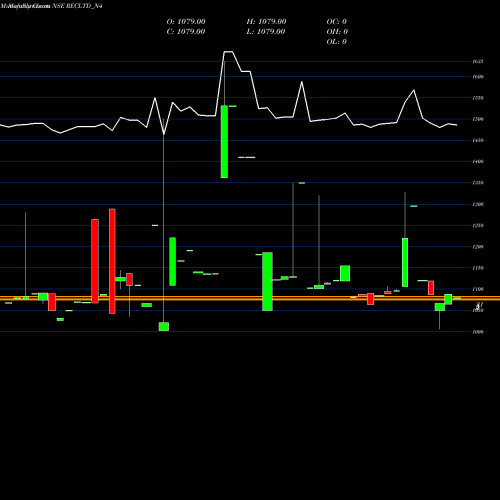Image resolution: width=500 pixels, height=500 pixels.
Task: Click the tallest red candle body
Action: (x=112, y=261)
